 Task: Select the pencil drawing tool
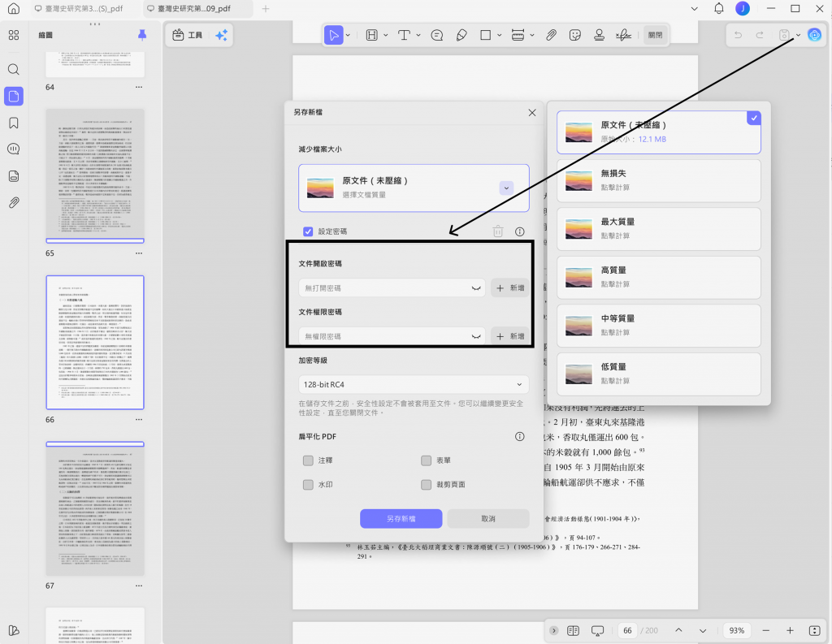(461, 35)
